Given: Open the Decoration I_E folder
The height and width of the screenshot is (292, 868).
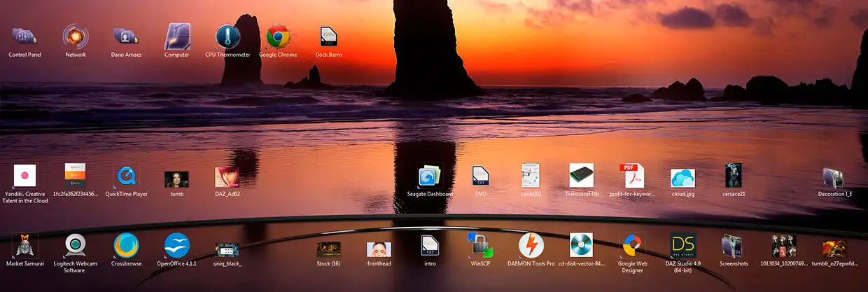Looking at the screenshot, I should [834, 178].
